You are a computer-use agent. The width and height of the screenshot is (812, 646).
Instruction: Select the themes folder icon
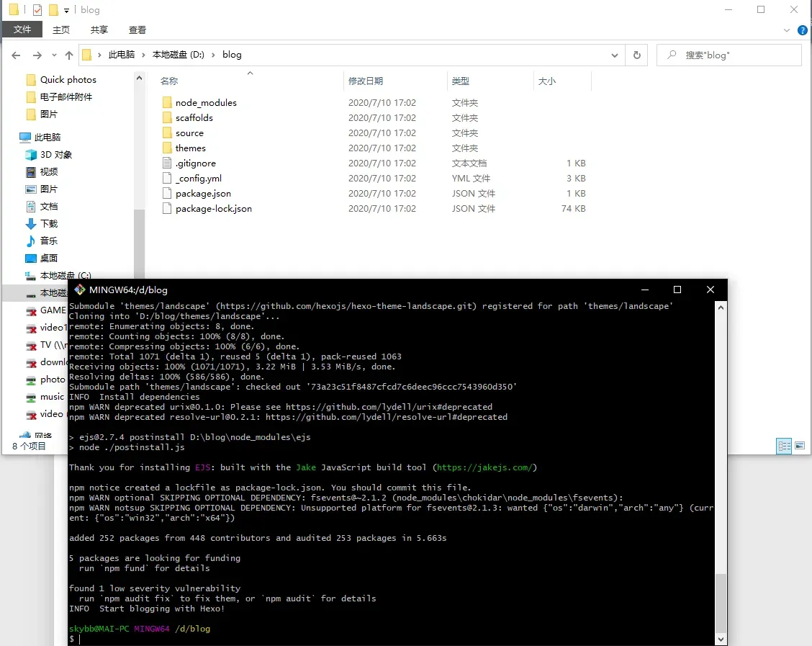167,148
